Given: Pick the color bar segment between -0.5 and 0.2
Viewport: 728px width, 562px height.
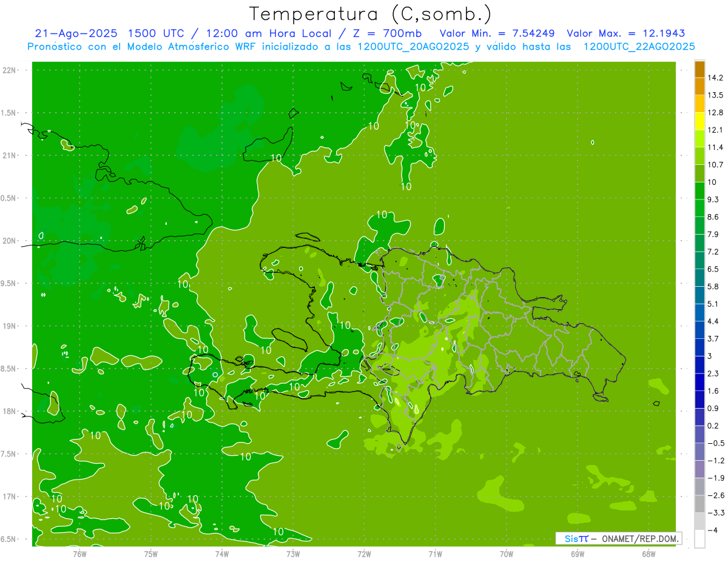Looking at the screenshot, I should click(x=700, y=435).
